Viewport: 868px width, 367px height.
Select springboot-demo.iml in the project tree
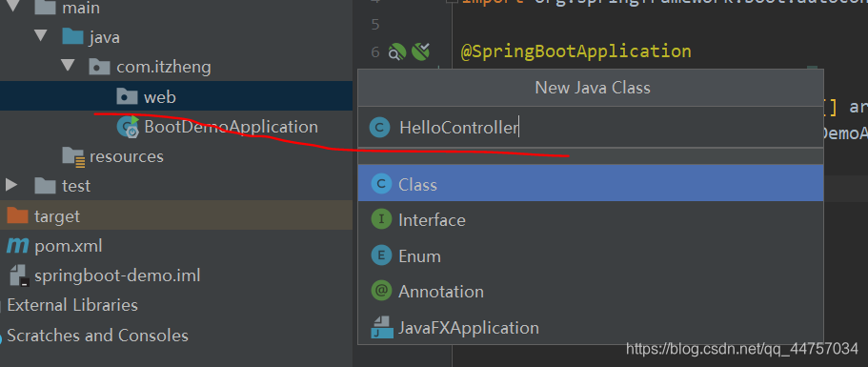click(x=117, y=275)
